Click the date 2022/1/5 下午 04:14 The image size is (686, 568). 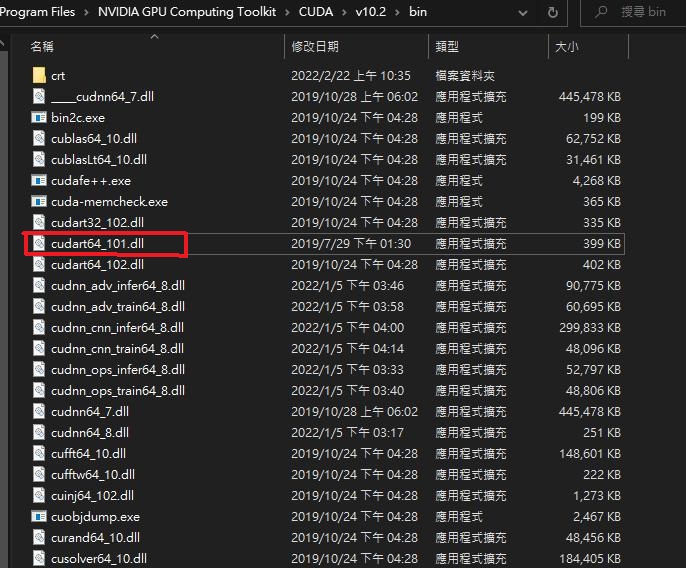[347, 348]
